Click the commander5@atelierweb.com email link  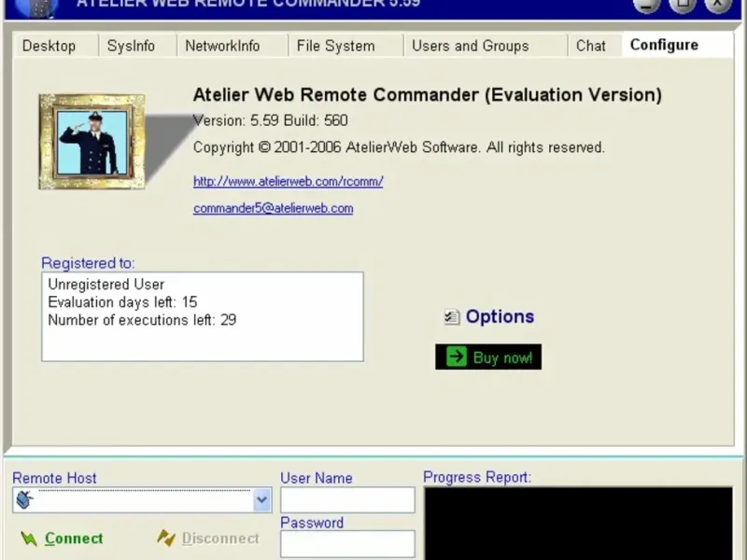coord(273,208)
